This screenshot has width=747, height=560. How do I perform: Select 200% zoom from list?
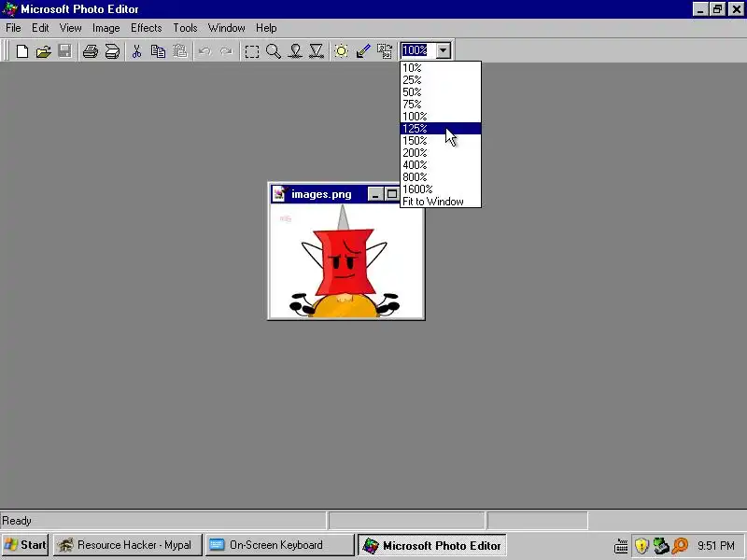click(x=440, y=152)
